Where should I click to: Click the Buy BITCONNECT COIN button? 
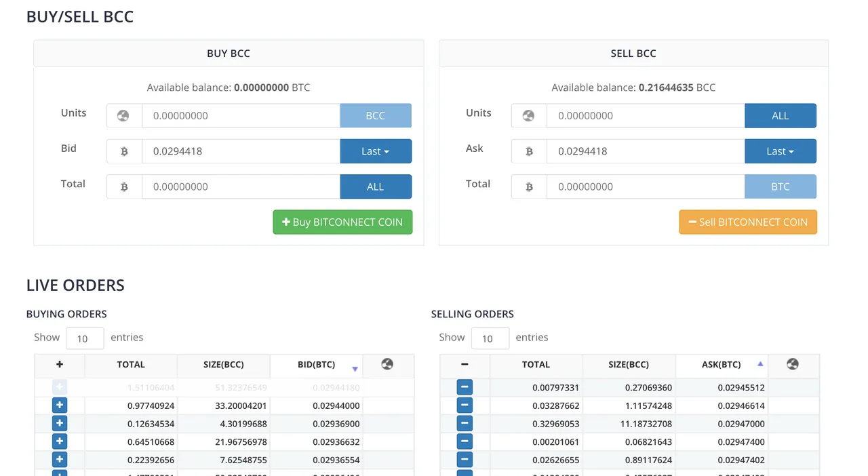[x=342, y=222]
